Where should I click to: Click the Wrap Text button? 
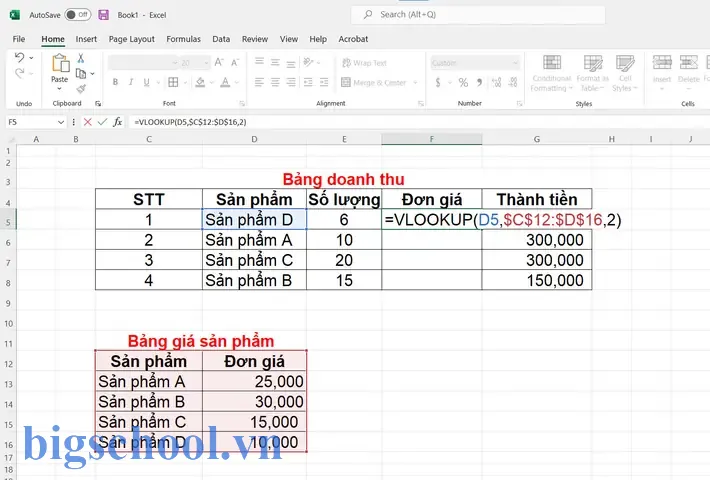tap(365, 63)
